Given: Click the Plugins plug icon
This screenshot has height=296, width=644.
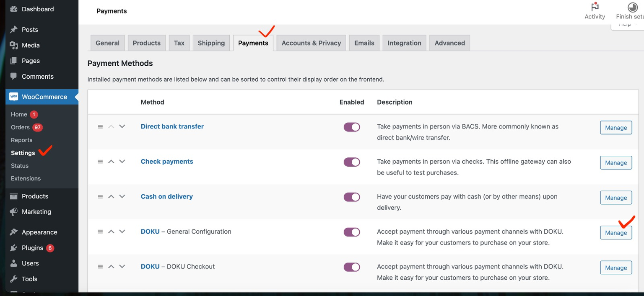Looking at the screenshot, I should (x=14, y=248).
